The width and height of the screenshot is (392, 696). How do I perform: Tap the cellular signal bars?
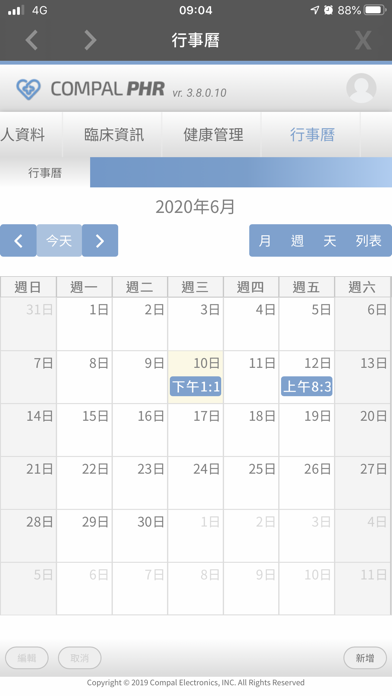click(x=16, y=10)
